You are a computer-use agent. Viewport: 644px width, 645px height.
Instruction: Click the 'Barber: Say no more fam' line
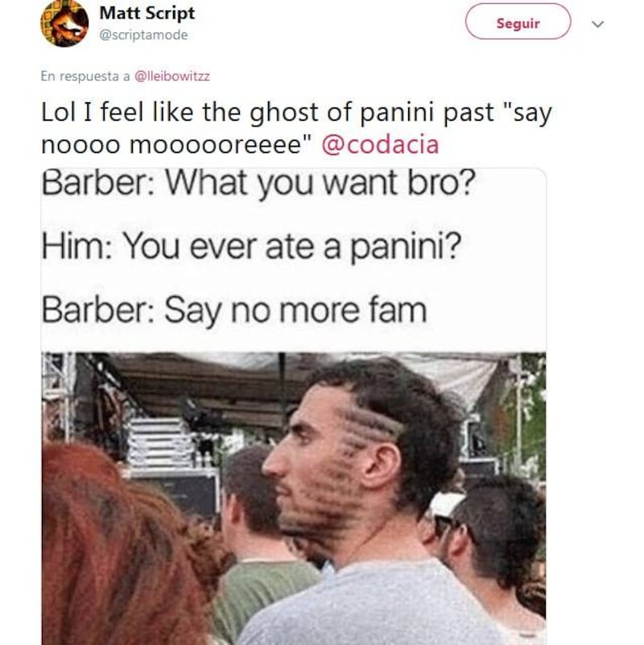click(234, 311)
